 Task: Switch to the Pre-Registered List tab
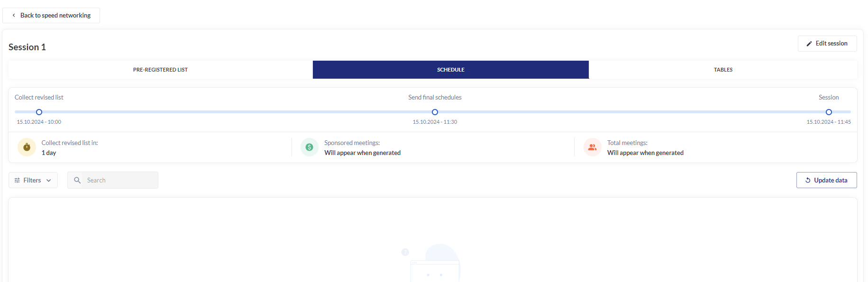click(160, 70)
